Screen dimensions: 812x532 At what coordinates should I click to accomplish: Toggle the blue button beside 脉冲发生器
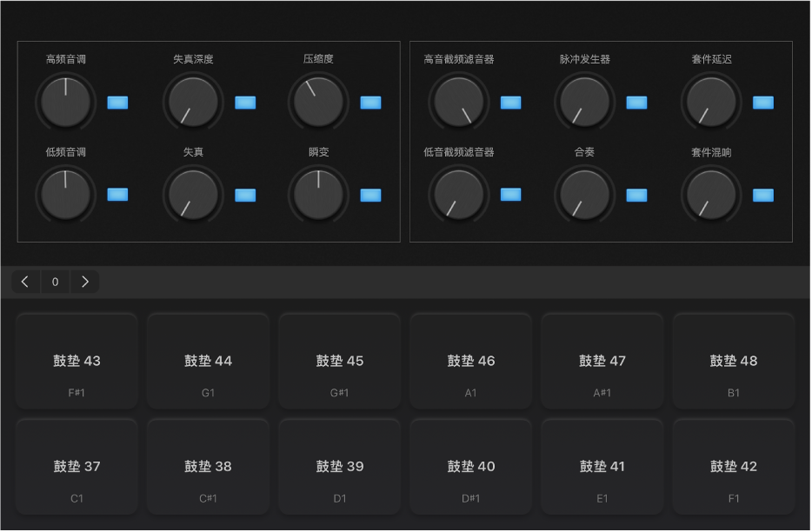[x=637, y=103]
